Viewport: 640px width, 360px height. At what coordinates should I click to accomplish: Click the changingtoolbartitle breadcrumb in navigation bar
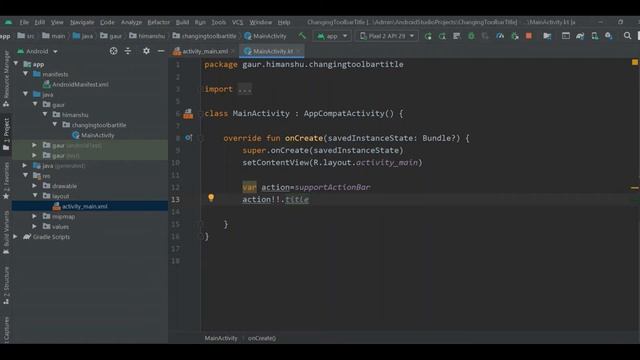(x=204, y=36)
